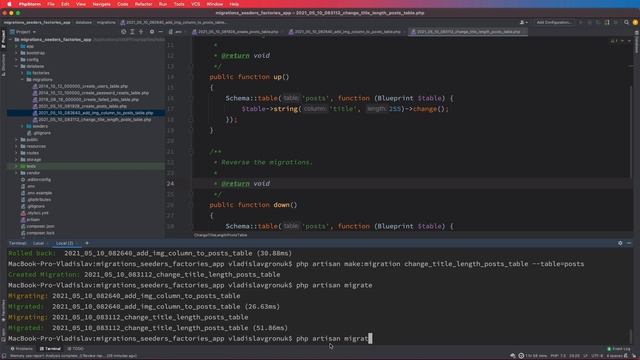Open the Terminal tool window button

point(51,349)
